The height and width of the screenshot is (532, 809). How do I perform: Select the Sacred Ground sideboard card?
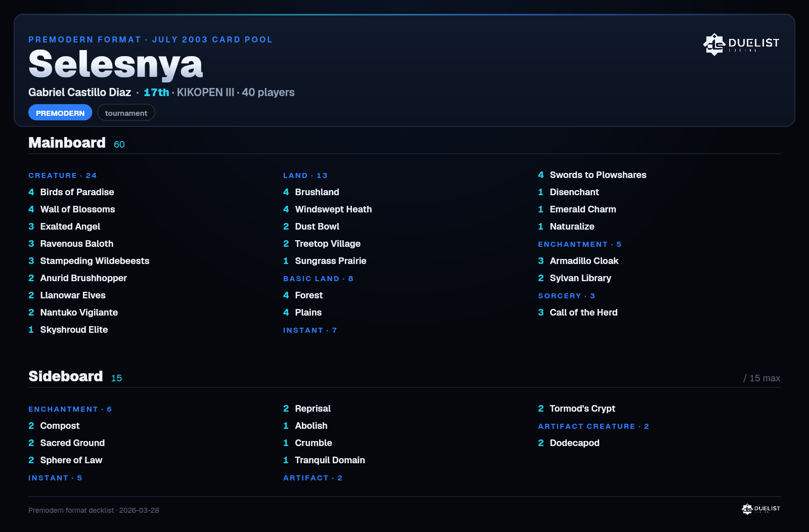click(x=67, y=443)
